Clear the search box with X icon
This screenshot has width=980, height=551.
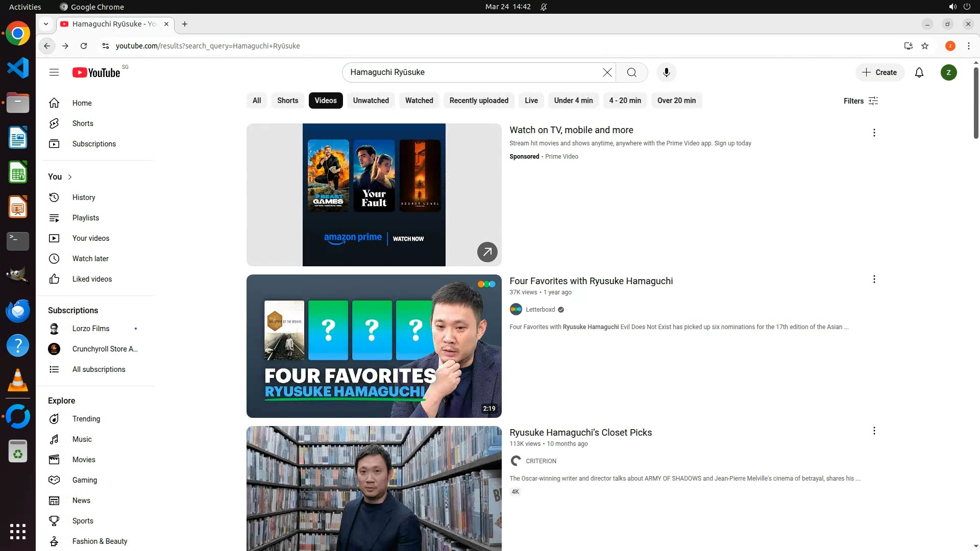click(607, 72)
